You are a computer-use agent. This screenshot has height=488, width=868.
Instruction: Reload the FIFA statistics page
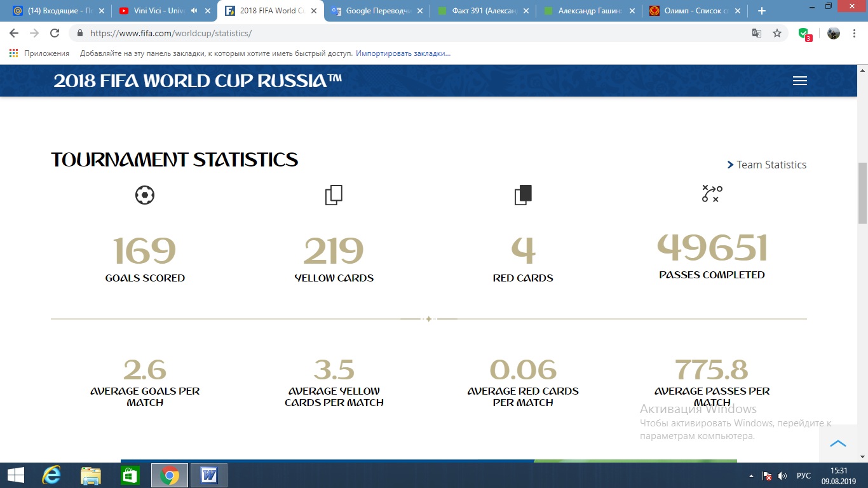click(55, 33)
